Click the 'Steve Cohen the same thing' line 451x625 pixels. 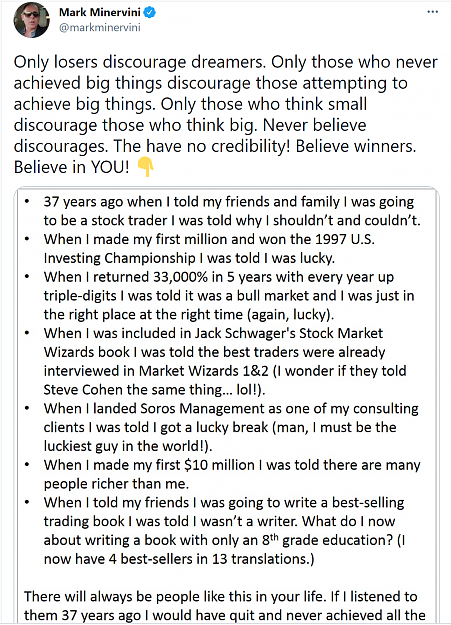pos(154,389)
